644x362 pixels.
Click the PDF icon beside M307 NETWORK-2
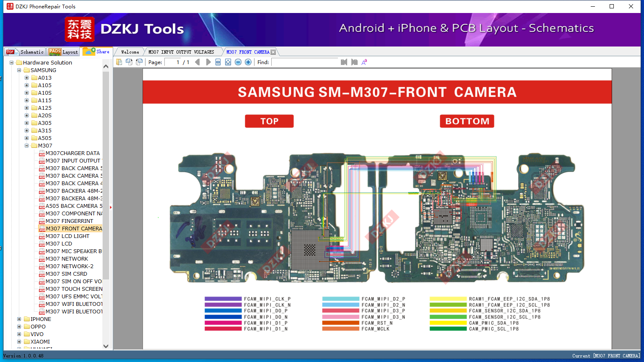coord(42,266)
